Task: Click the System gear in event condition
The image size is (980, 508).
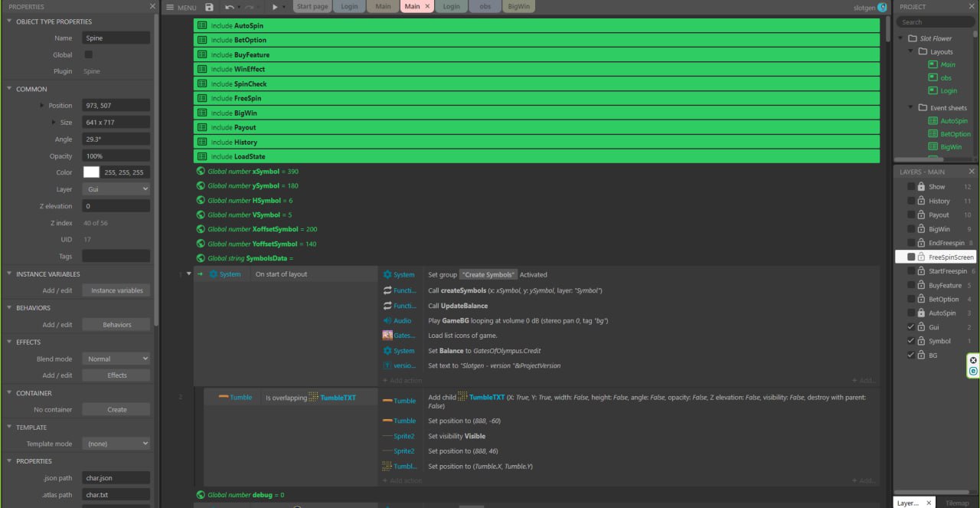Action: 214,274
